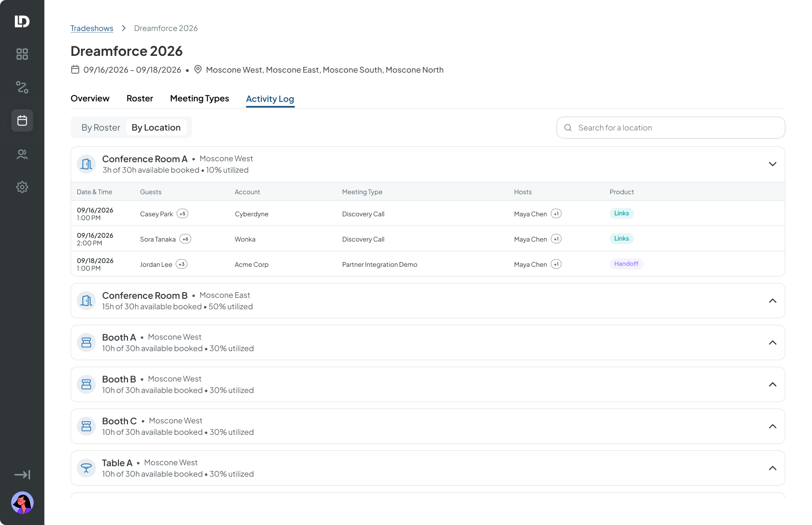812x525 pixels.
Task: Click the Handoff tag in Acme Corp row
Action: pos(626,264)
